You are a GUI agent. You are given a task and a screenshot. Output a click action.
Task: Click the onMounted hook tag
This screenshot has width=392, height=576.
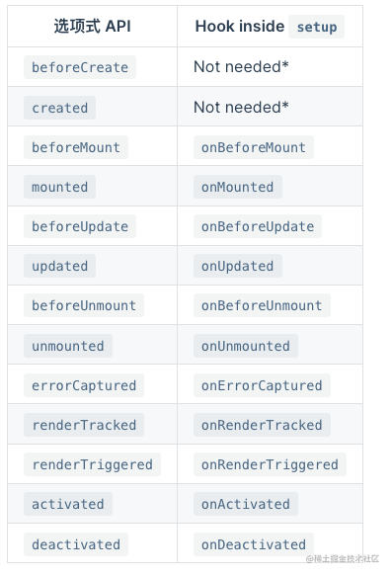click(238, 187)
